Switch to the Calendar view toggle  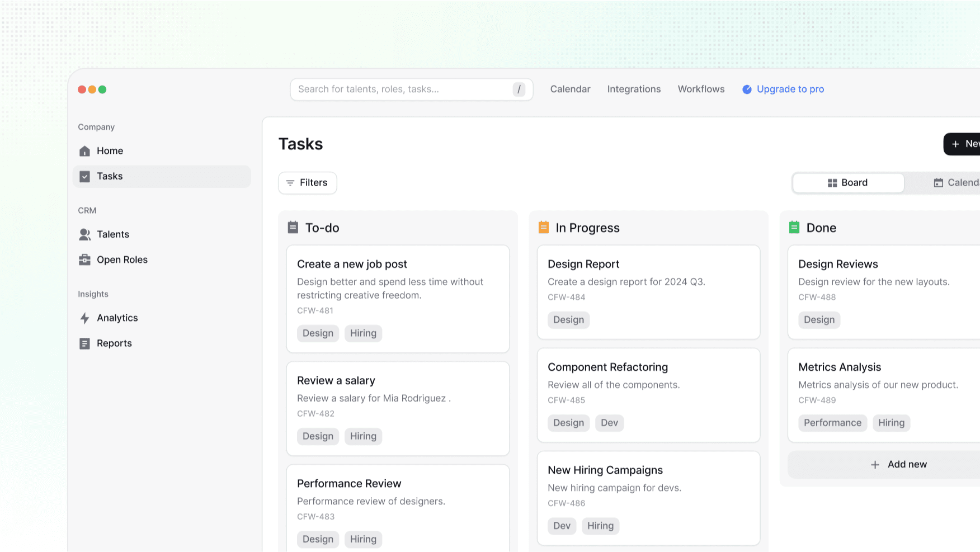click(x=955, y=183)
